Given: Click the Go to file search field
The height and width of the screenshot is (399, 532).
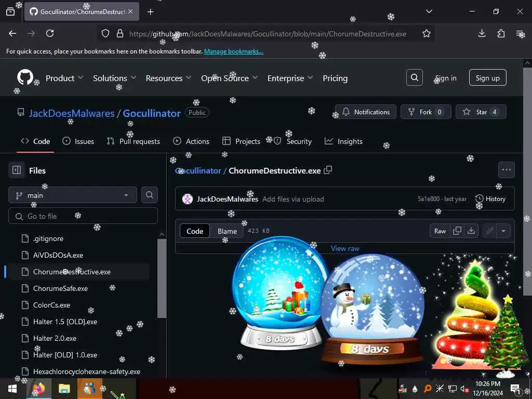Looking at the screenshot, I should (x=83, y=216).
